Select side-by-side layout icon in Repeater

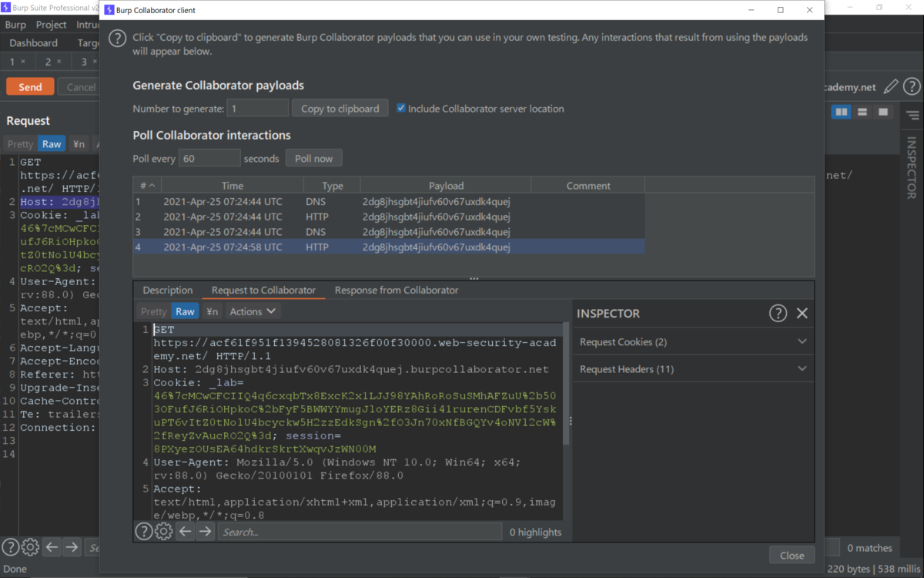(842, 113)
